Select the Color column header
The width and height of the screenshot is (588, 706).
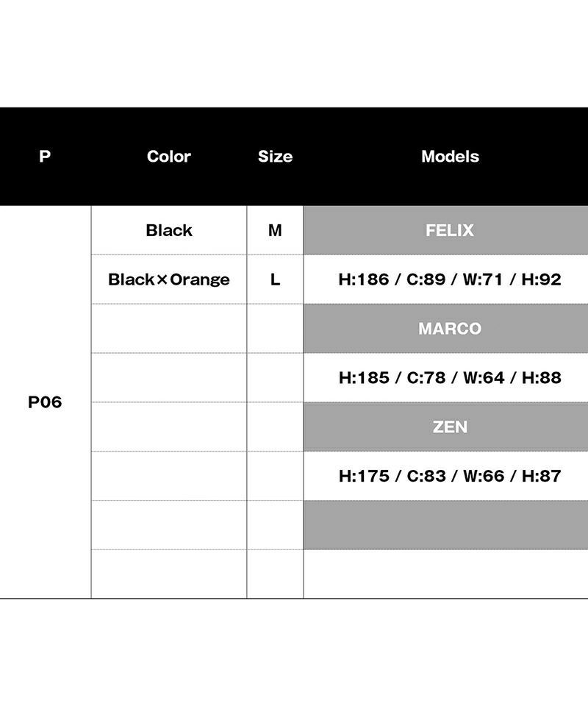coord(169,157)
